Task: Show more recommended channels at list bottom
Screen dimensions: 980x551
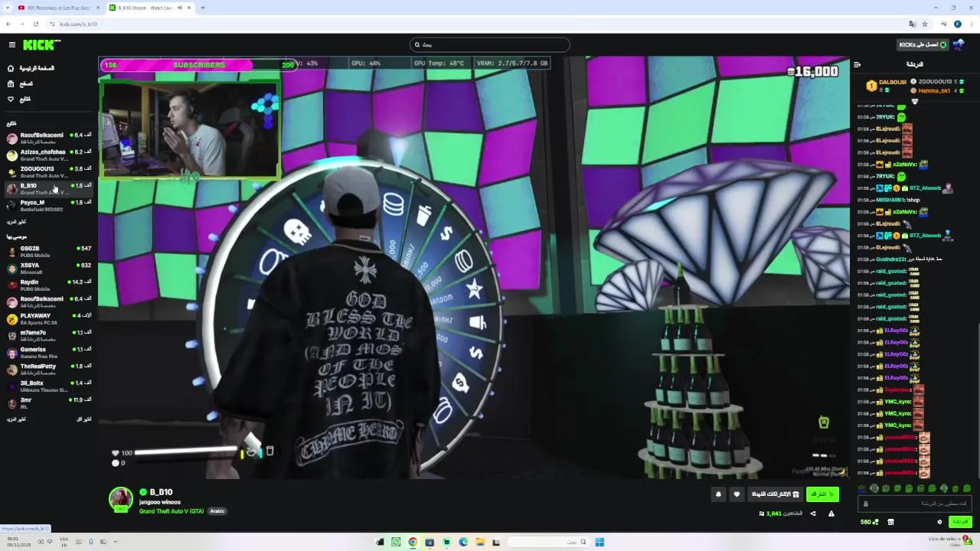Action: tap(16, 419)
